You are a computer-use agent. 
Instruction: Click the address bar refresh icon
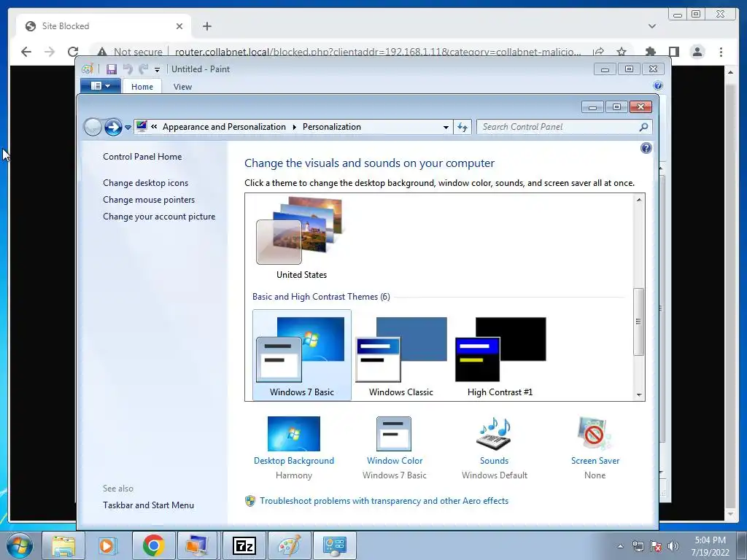[462, 127]
